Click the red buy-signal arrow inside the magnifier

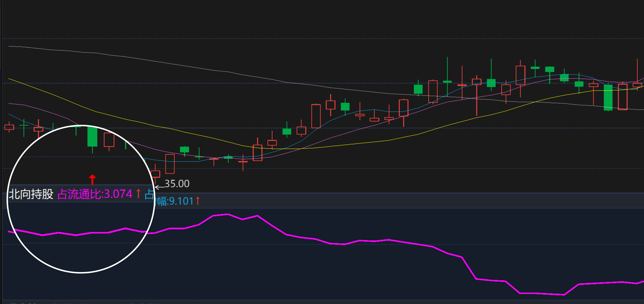pos(92,179)
